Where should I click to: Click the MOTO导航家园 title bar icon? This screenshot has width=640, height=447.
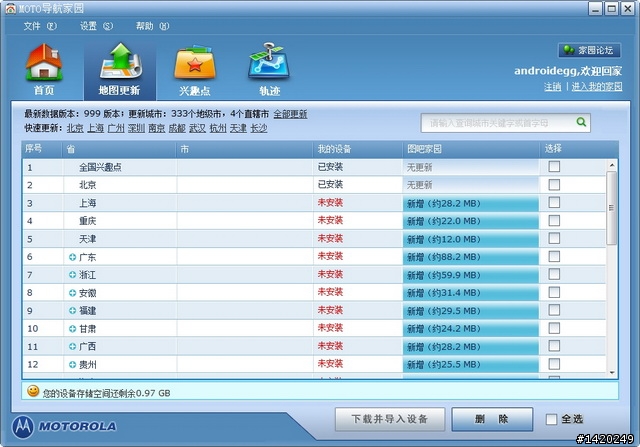pyautogui.click(x=11, y=8)
